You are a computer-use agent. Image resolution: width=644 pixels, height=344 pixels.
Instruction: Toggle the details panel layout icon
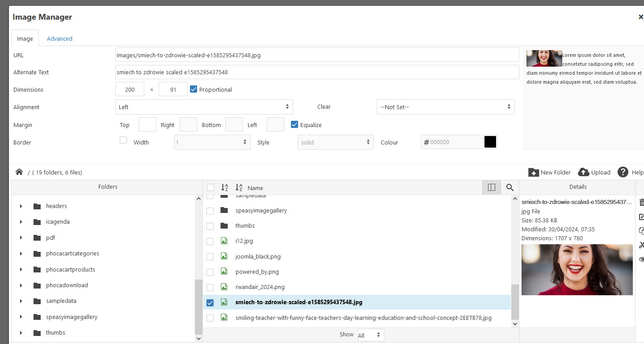coord(492,187)
